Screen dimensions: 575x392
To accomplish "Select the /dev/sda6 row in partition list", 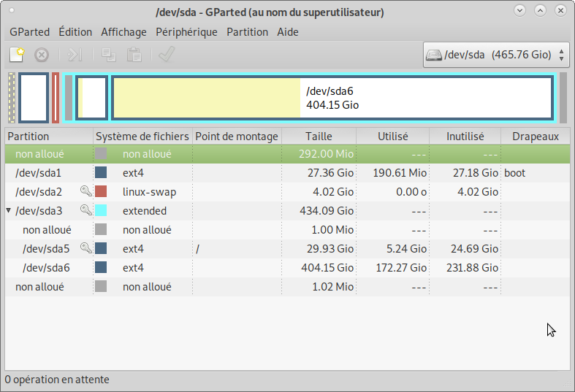I will (x=288, y=268).
